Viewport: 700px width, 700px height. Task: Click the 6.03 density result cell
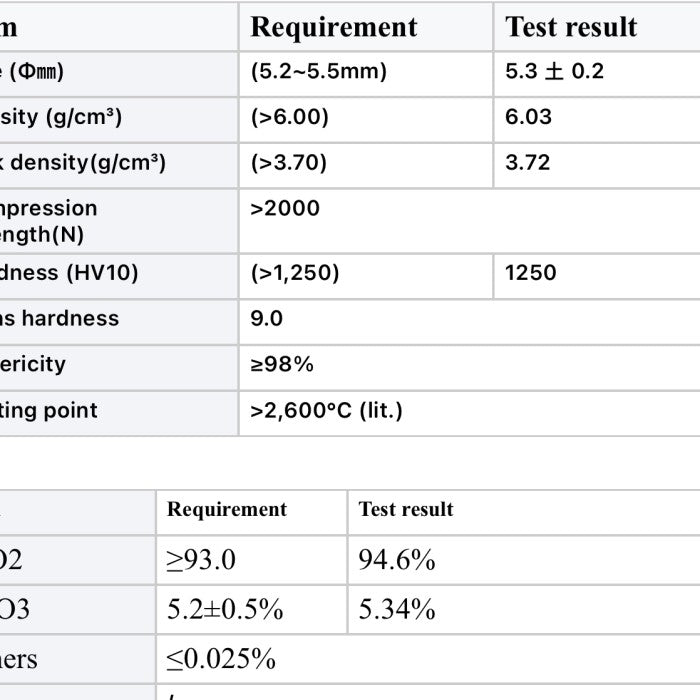point(528,117)
